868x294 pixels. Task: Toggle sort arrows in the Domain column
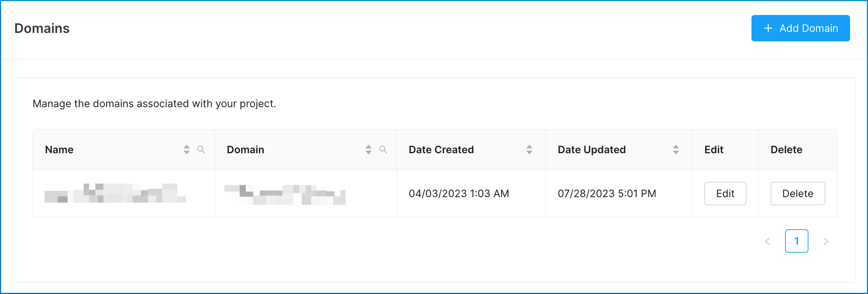[369, 150]
